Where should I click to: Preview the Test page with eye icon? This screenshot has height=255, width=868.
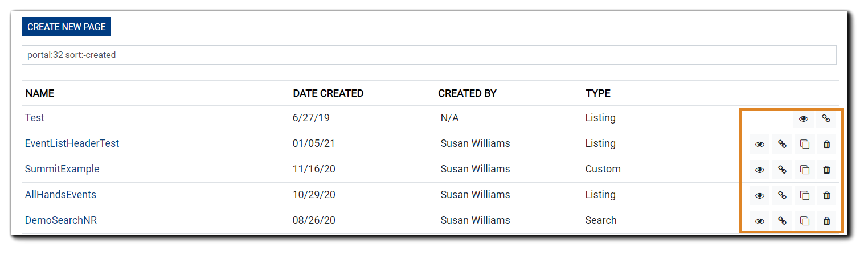[804, 119]
